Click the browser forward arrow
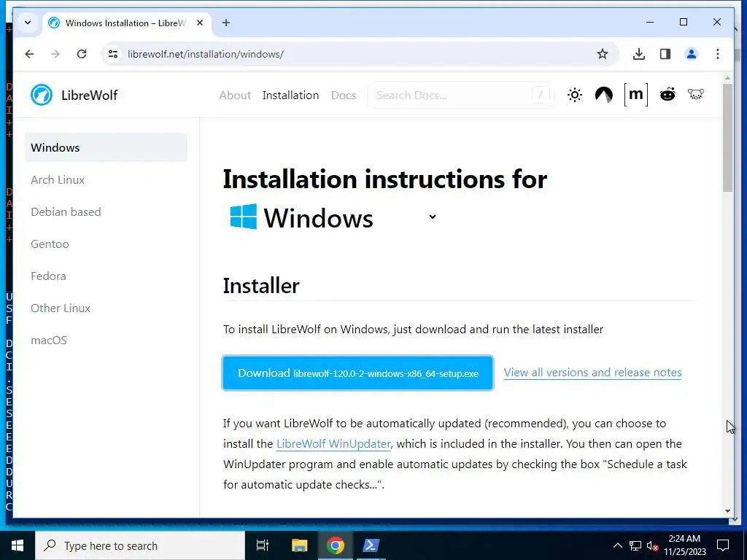 (x=55, y=54)
